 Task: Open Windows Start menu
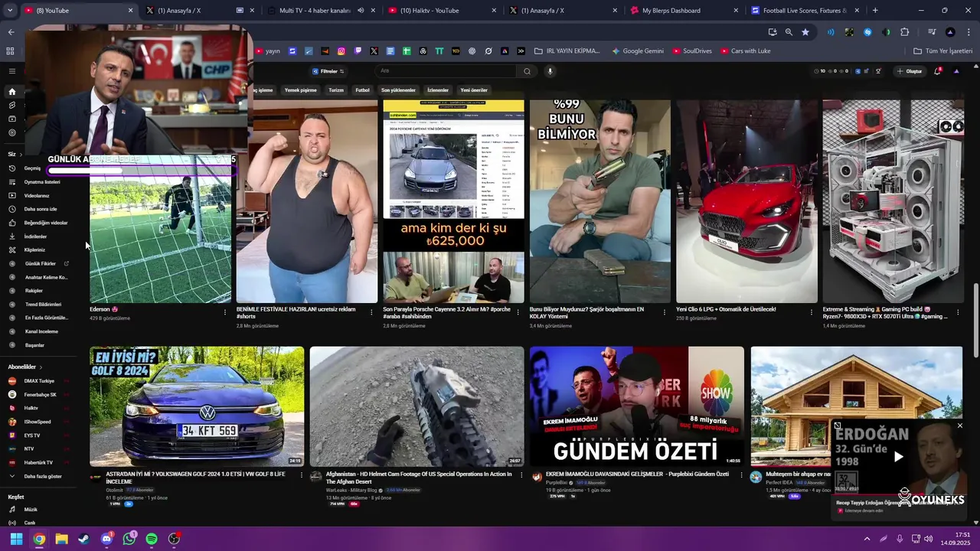point(16,539)
